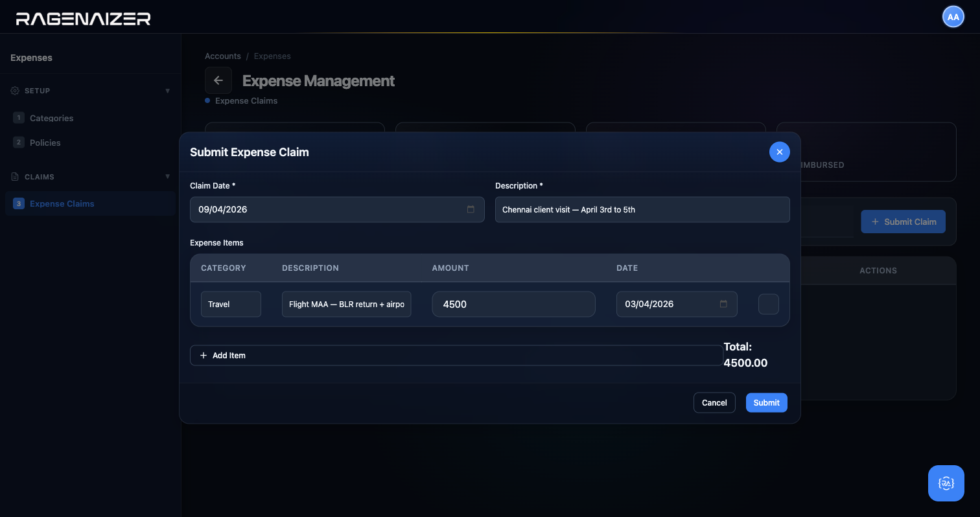Viewport: 980px width, 517px height.
Task: Click the Total 4500.00 text
Action: pyautogui.click(x=745, y=355)
